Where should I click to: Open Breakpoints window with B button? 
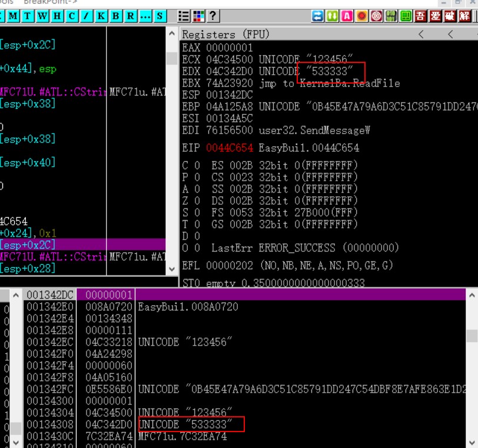[x=115, y=16]
